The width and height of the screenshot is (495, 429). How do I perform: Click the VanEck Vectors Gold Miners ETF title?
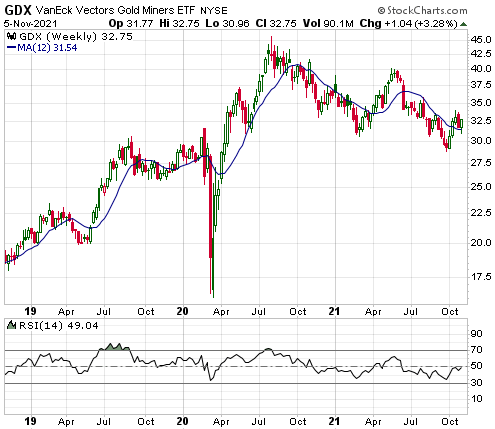tap(115, 11)
